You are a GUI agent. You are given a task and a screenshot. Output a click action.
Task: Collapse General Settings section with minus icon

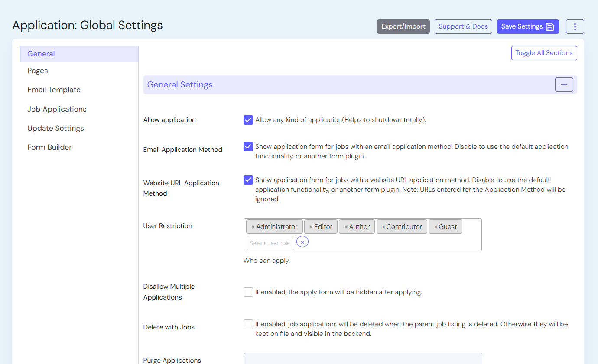pos(564,85)
